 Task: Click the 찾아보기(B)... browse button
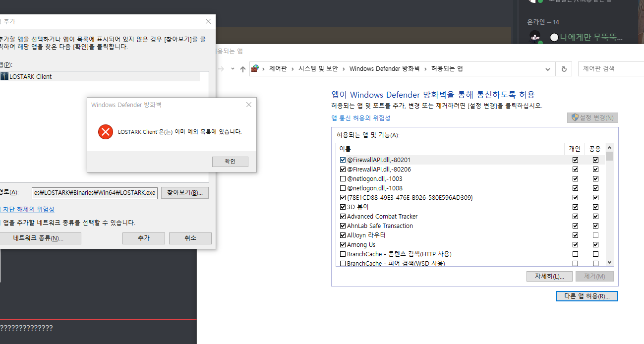coord(185,193)
